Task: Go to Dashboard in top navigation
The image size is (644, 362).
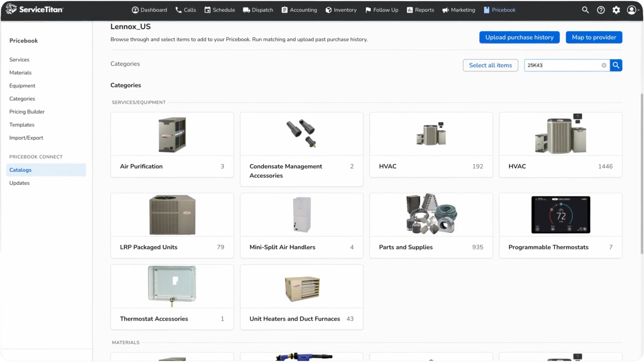Action: click(149, 10)
